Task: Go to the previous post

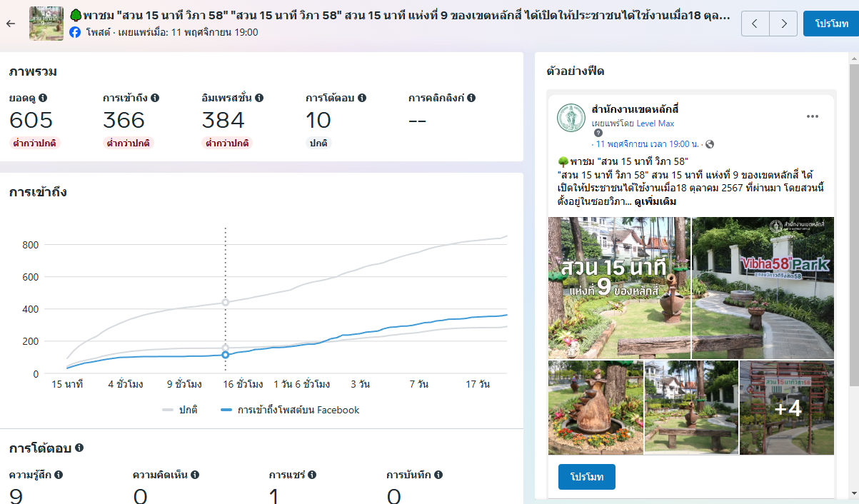Action: (755, 24)
